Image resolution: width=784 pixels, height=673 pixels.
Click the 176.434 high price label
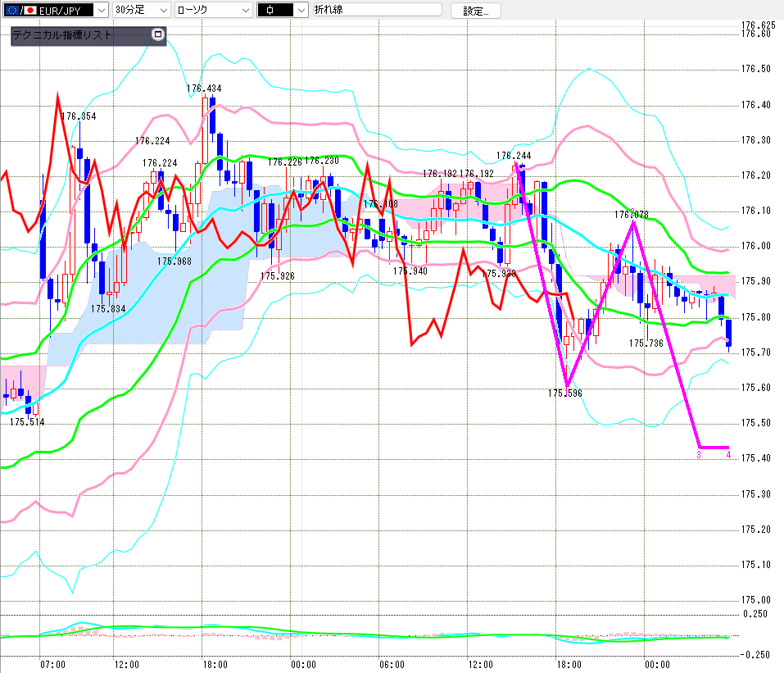click(204, 89)
